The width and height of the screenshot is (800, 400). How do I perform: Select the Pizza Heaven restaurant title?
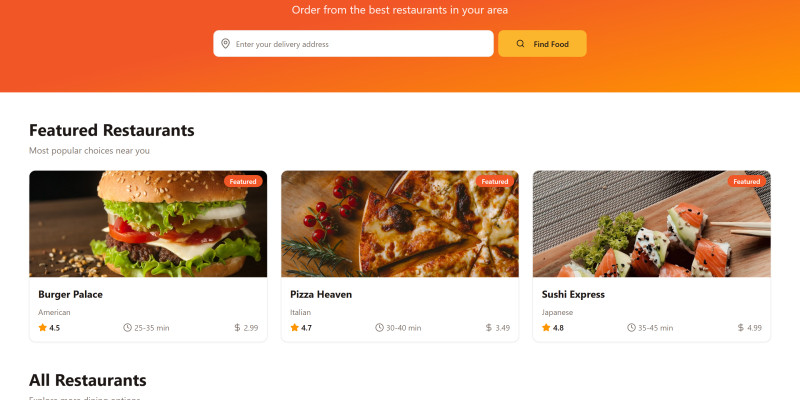tap(321, 295)
